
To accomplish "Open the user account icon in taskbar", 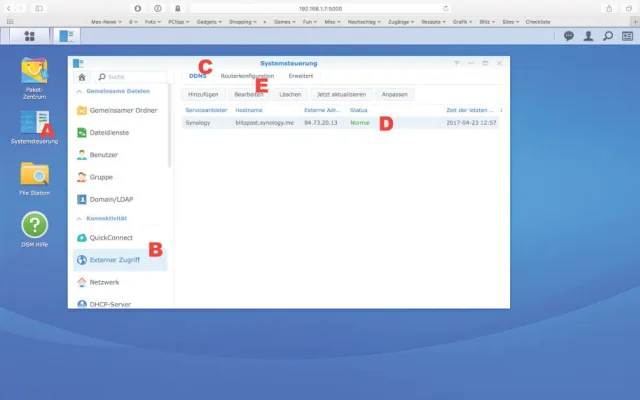I will tap(588, 35).
